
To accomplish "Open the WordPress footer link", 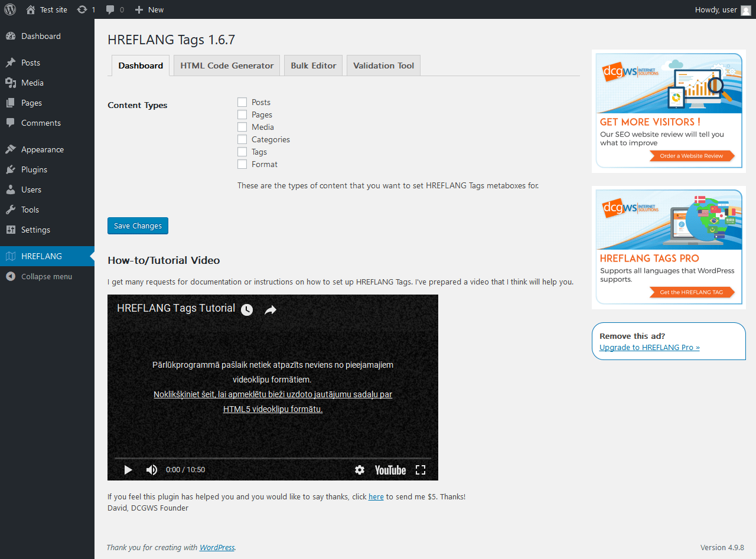I will (217, 547).
